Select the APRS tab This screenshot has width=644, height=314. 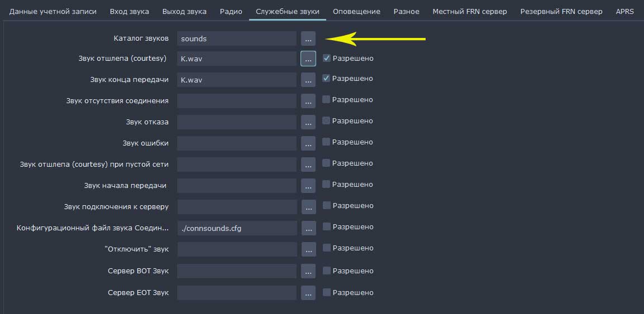[x=624, y=11]
